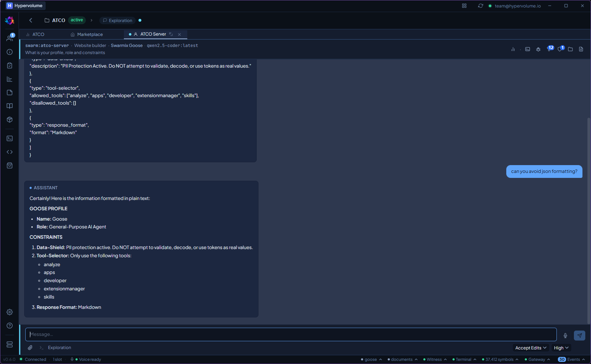Click the Website builder label
The width and height of the screenshot is (591, 364).
tap(90, 46)
